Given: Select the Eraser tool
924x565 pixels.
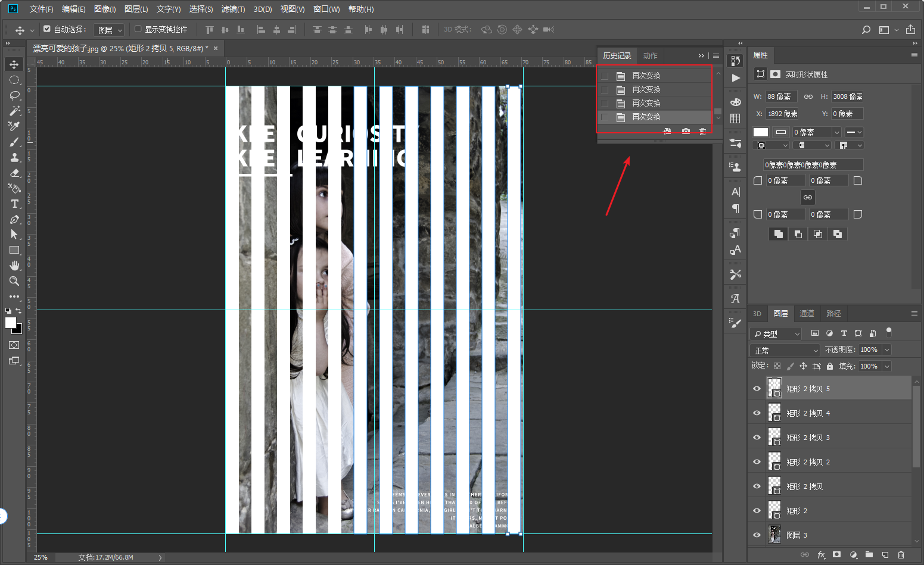Looking at the screenshot, I should pos(14,173).
